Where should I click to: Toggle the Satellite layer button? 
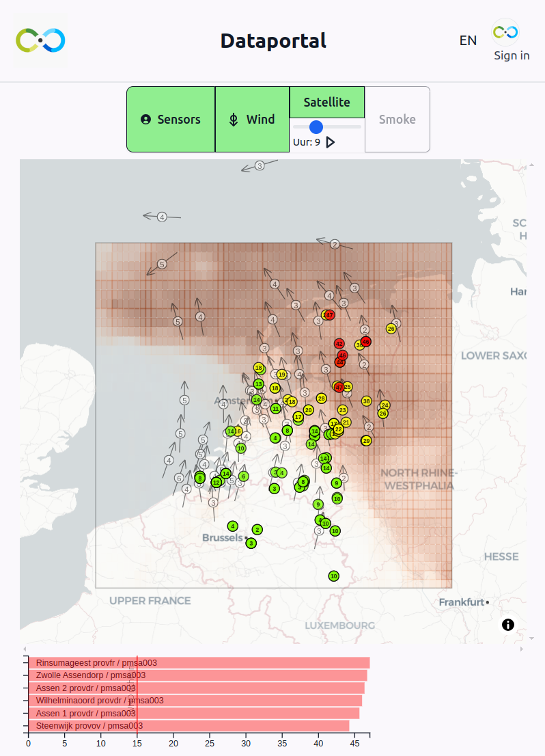(x=326, y=103)
